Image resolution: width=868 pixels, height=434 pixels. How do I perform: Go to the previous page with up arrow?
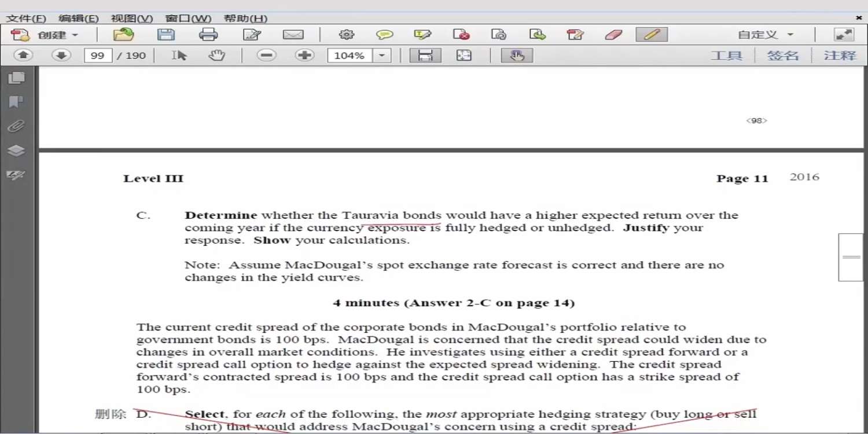(23, 56)
